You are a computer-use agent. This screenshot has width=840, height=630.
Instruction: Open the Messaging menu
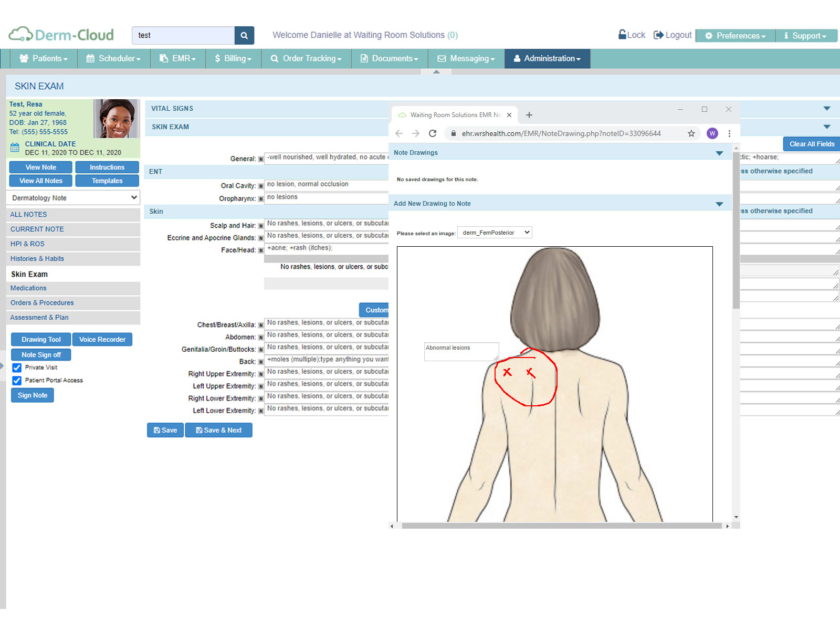click(466, 58)
